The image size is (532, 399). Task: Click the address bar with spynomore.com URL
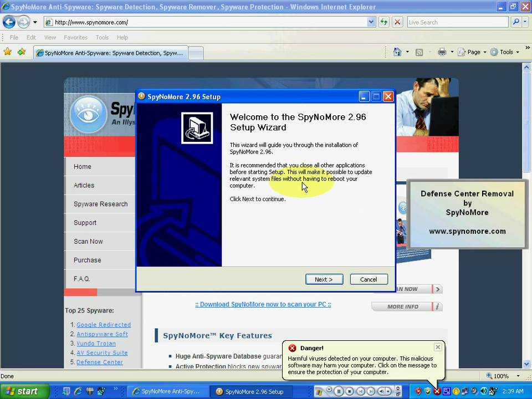tap(205, 22)
